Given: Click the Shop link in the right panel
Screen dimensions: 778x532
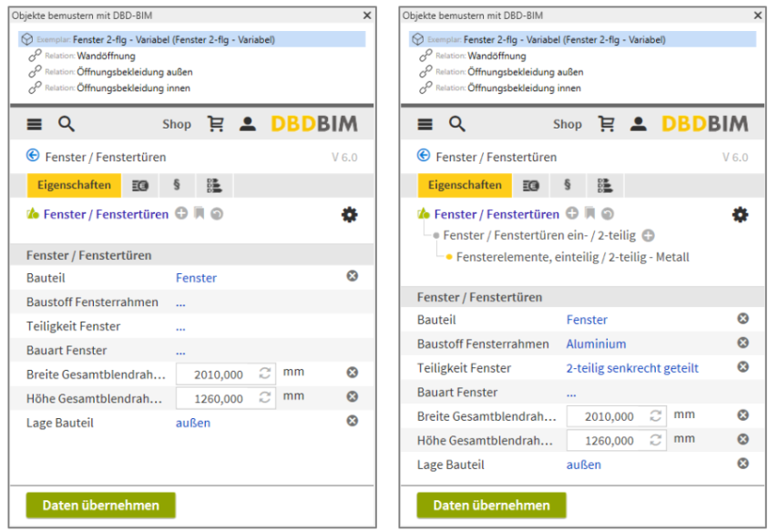Looking at the screenshot, I should click(567, 125).
